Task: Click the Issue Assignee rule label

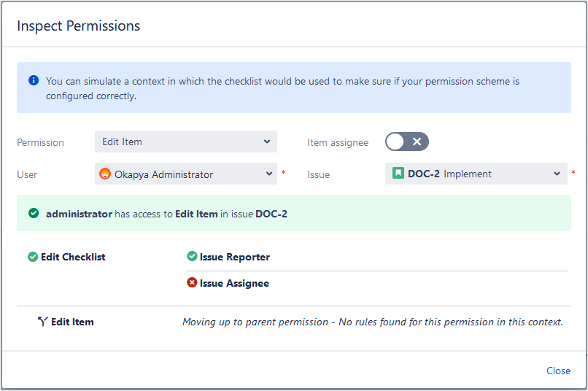Action: click(x=234, y=283)
